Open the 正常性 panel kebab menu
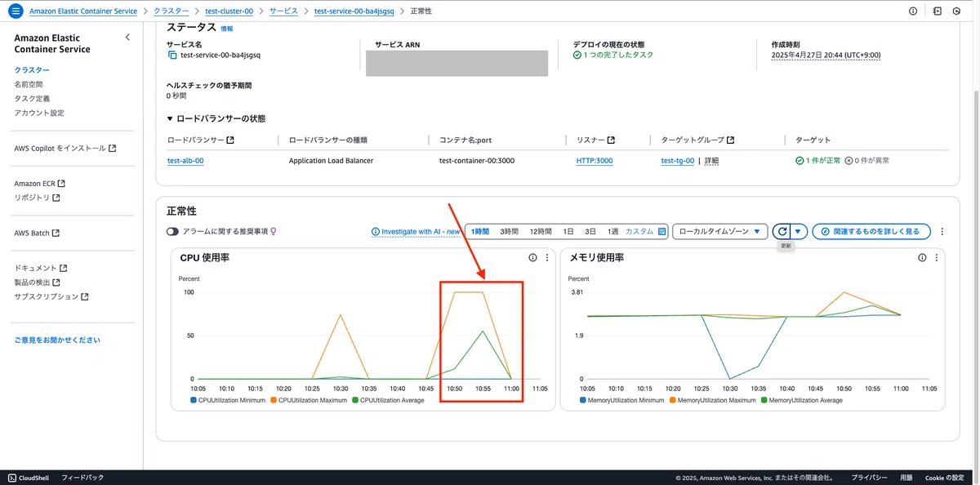This screenshot has height=485, width=980. [x=942, y=232]
